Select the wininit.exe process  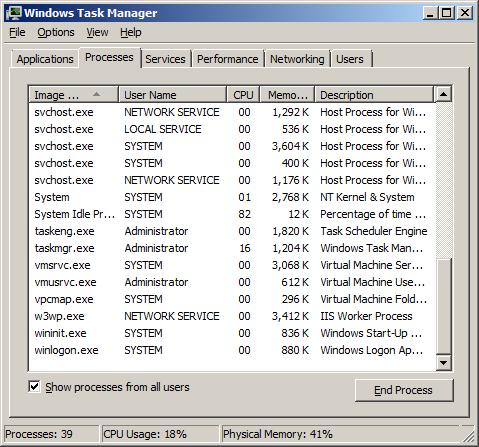coord(232,333)
